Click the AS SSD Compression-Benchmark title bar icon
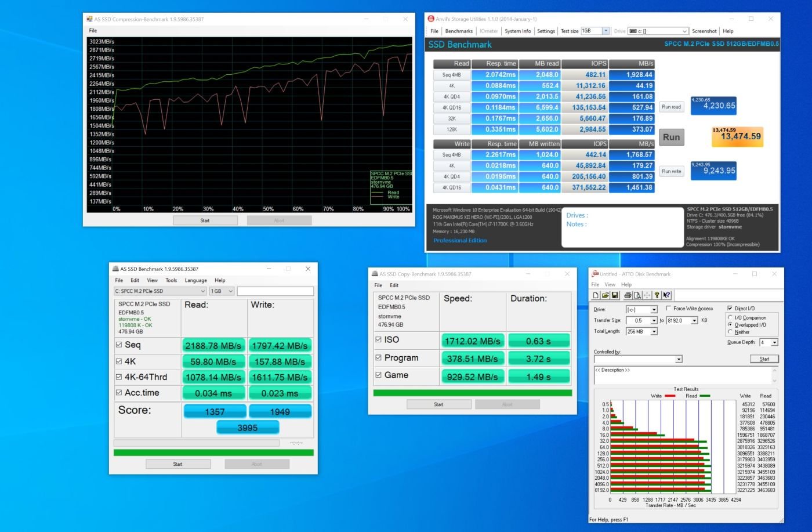 tap(89, 19)
